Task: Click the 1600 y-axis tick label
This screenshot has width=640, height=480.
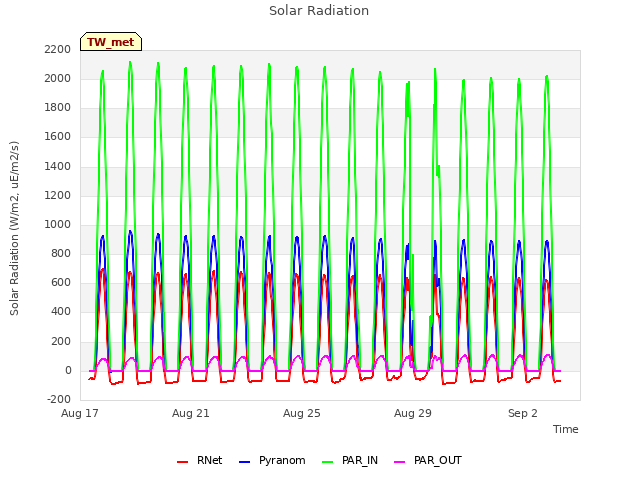Action: point(58,136)
